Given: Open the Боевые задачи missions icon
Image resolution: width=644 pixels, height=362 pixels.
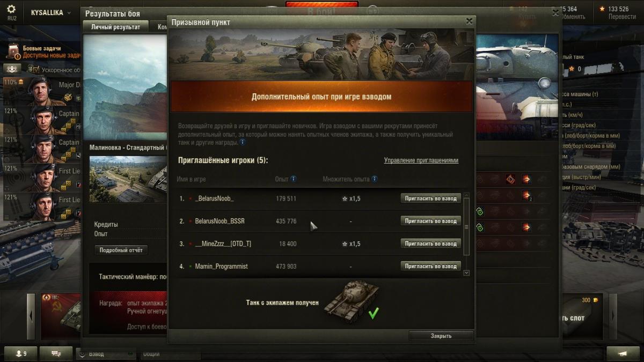Looking at the screenshot, I should tap(13, 51).
